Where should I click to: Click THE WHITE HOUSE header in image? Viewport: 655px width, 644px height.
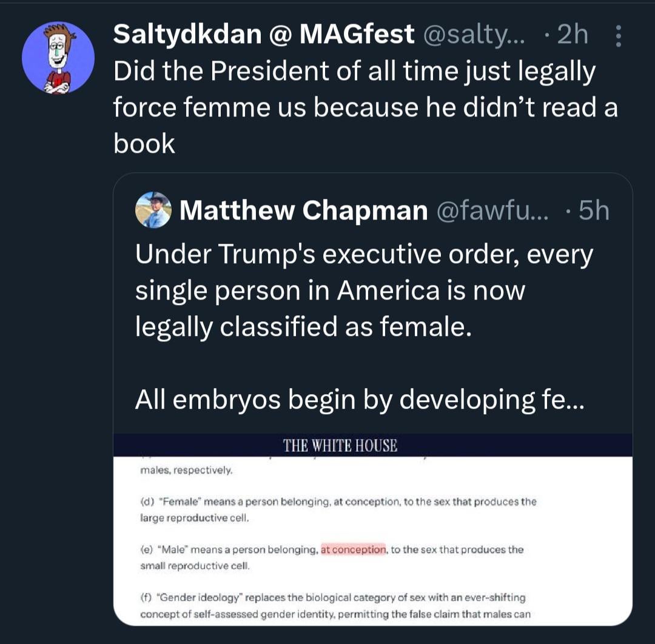(x=340, y=446)
